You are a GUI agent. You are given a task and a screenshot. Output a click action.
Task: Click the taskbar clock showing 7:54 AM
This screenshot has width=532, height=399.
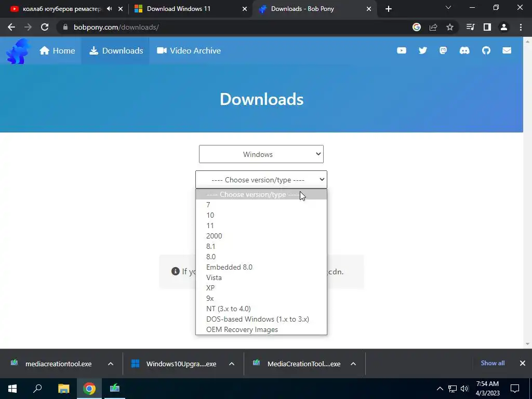(x=487, y=389)
